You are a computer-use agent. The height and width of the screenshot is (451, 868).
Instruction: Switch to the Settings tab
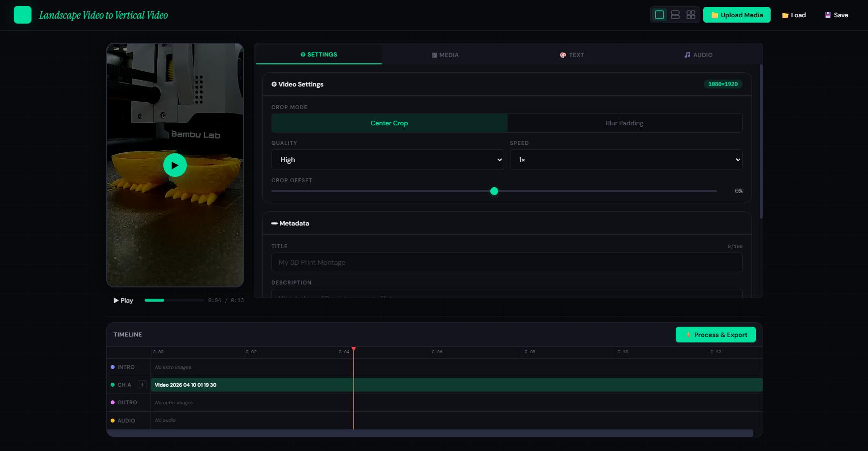[x=319, y=55]
